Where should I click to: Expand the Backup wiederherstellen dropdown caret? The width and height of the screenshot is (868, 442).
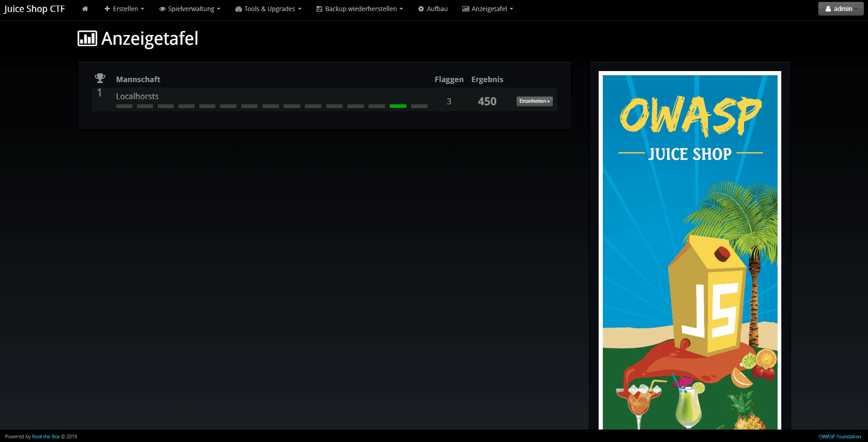click(401, 9)
